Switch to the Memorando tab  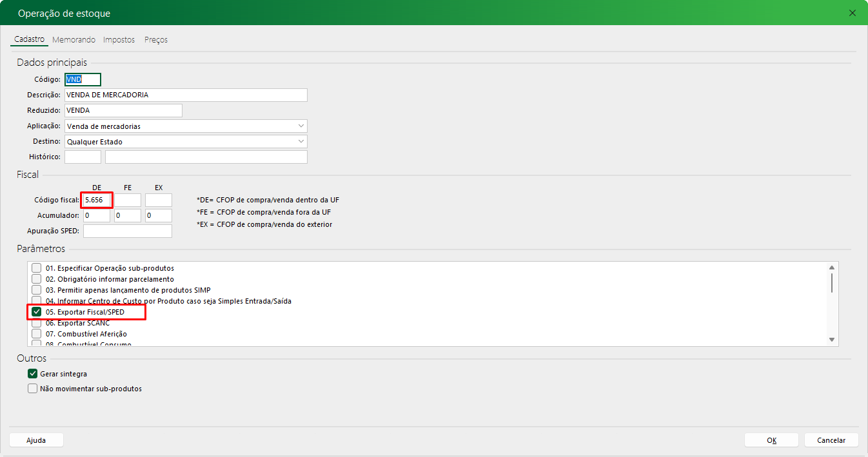pyautogui.click(x=74, y=40)
